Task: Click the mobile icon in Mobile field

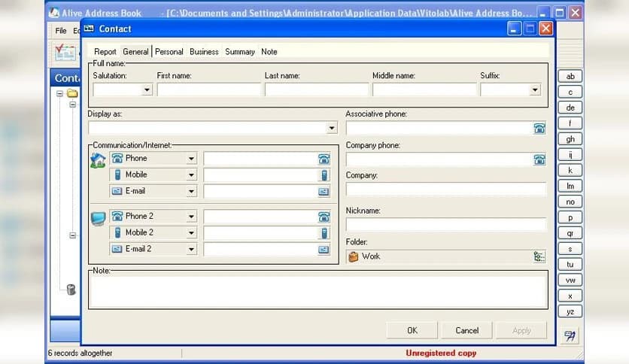Action: click(x=324, y=175)
